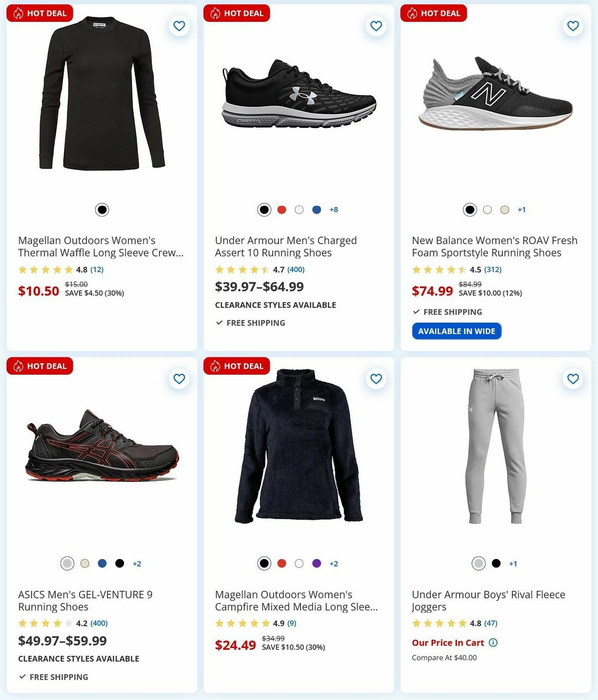Add ASICS GEL-VENTURE 9 to favorites
The height and width of the screenshot is (700, 598).
178,379
